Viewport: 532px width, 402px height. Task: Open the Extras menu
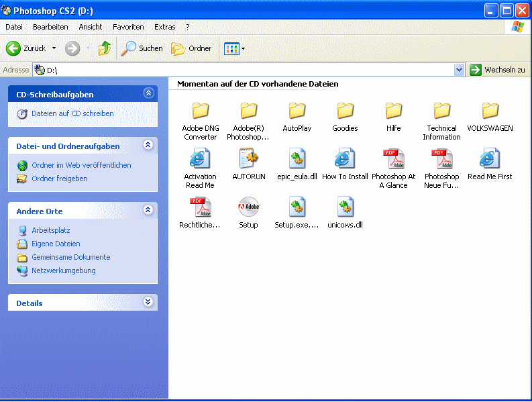[165, 27]
